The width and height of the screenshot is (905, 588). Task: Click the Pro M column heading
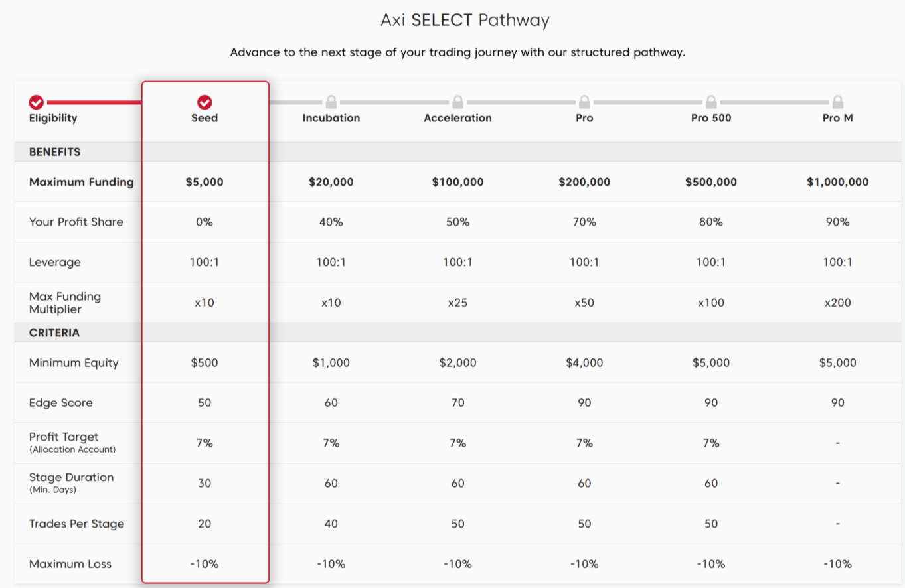(x=837, y=118)
